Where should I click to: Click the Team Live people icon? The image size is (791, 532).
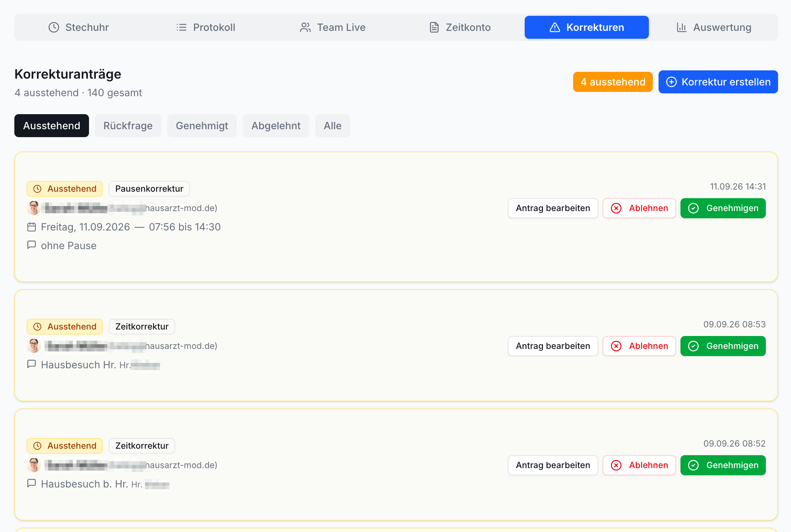tap(305, 27)
